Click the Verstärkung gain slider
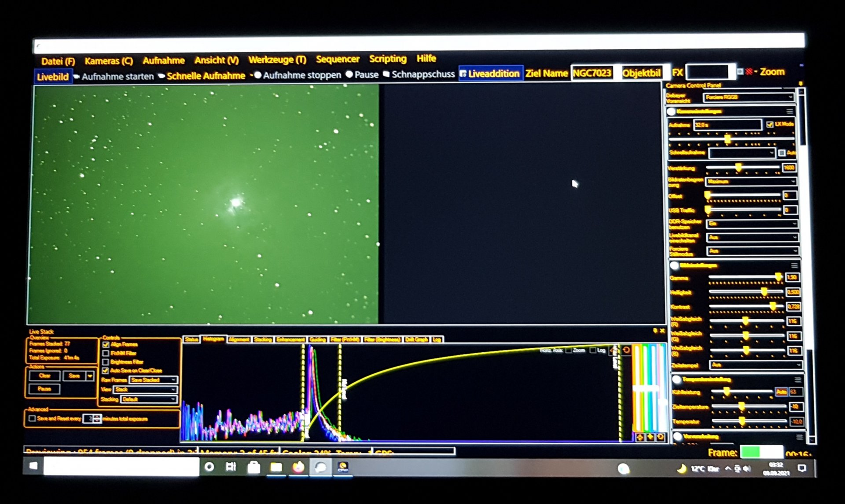The width and height of the screenshot is (845, 504). point(743,168)
